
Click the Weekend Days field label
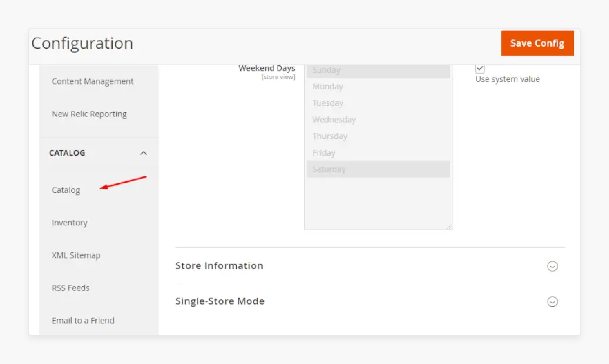267,68
